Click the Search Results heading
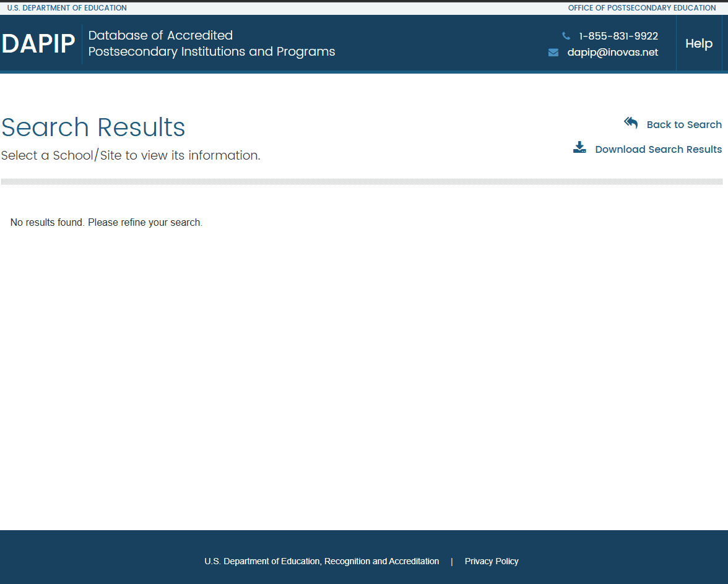728x584 pixels. [x=93, y=127]
